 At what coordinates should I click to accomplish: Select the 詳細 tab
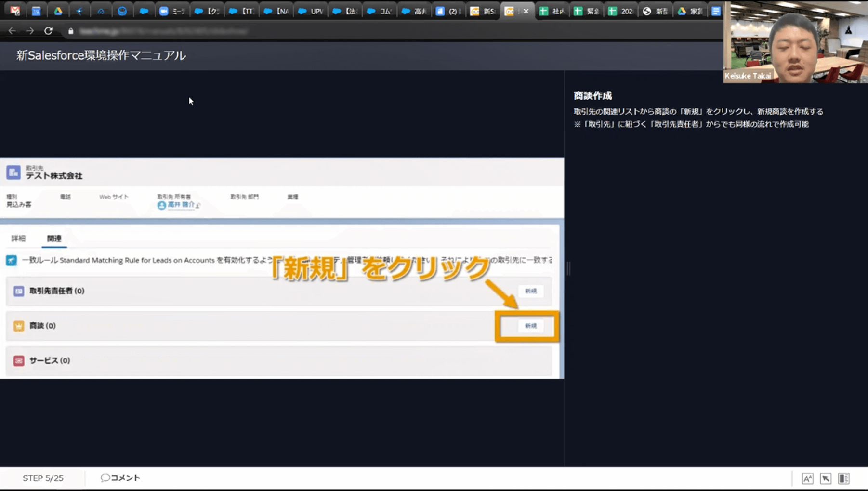click(x=18, y=239)
